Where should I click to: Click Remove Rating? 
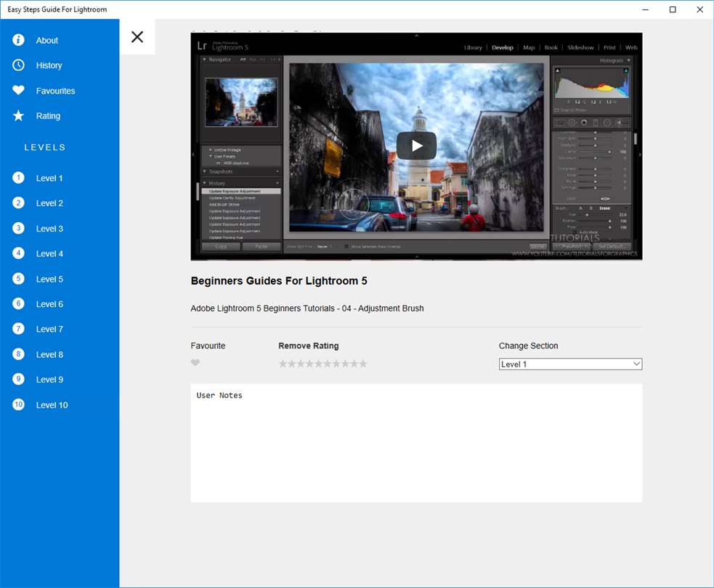(x=308, y=346)
